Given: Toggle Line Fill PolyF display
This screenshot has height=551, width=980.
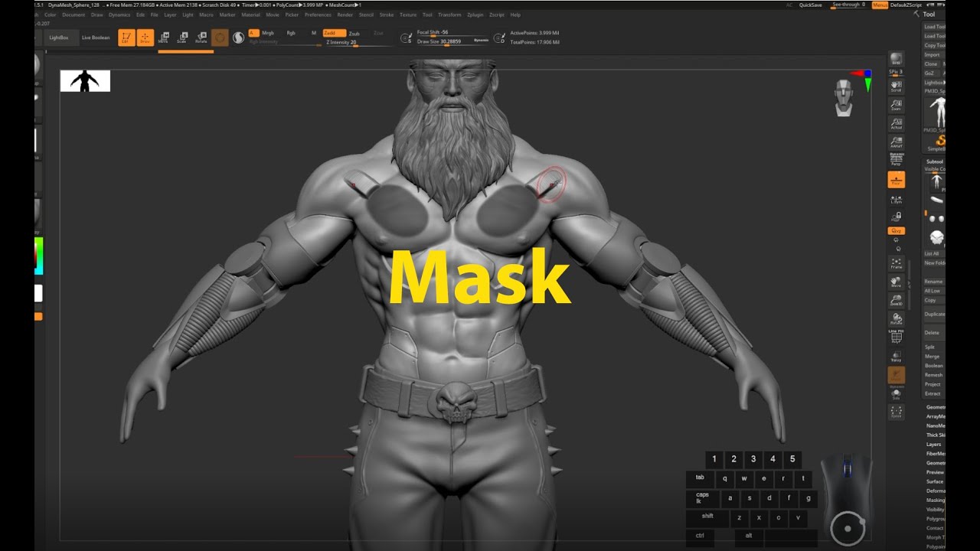Looking at the screenshot, I should coord(896,337).
